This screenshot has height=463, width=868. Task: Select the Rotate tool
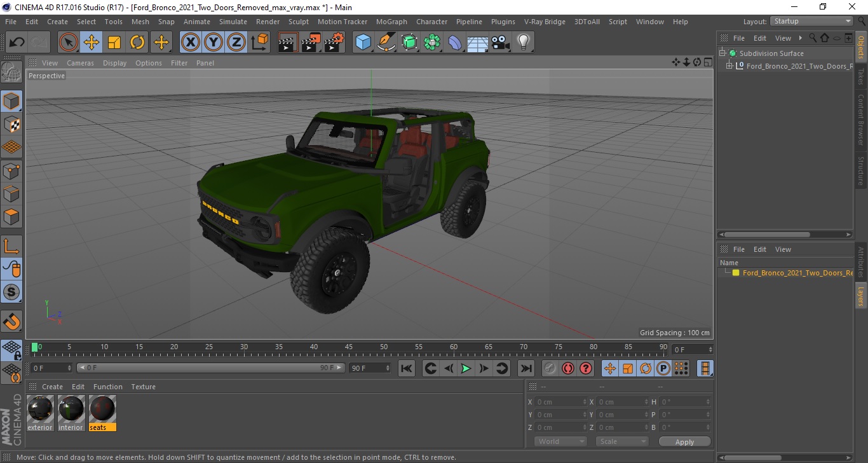[137, 43]
